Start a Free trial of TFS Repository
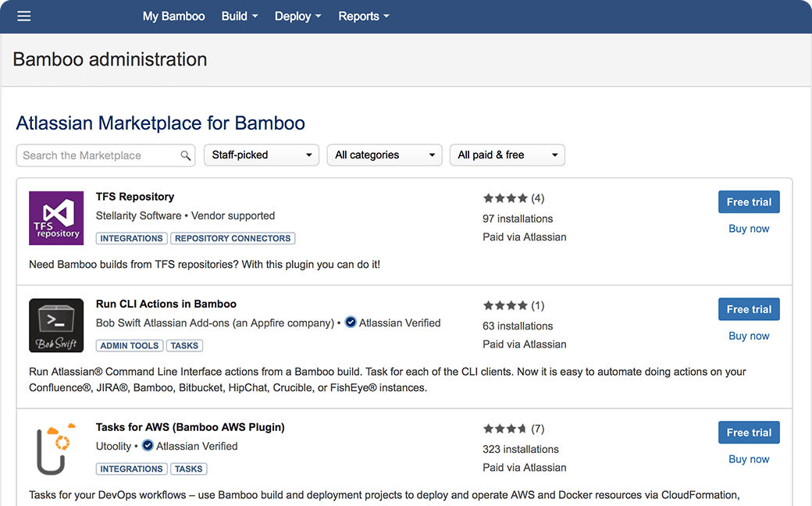Screen dimensions: 812x506 [749, 201]
